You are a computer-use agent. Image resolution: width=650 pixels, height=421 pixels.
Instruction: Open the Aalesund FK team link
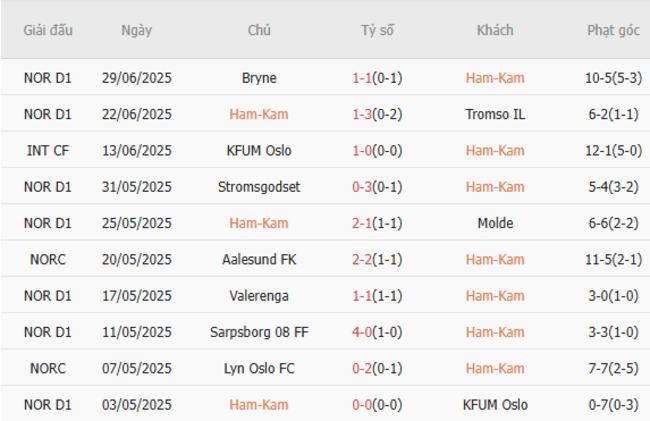pos(259,260)
